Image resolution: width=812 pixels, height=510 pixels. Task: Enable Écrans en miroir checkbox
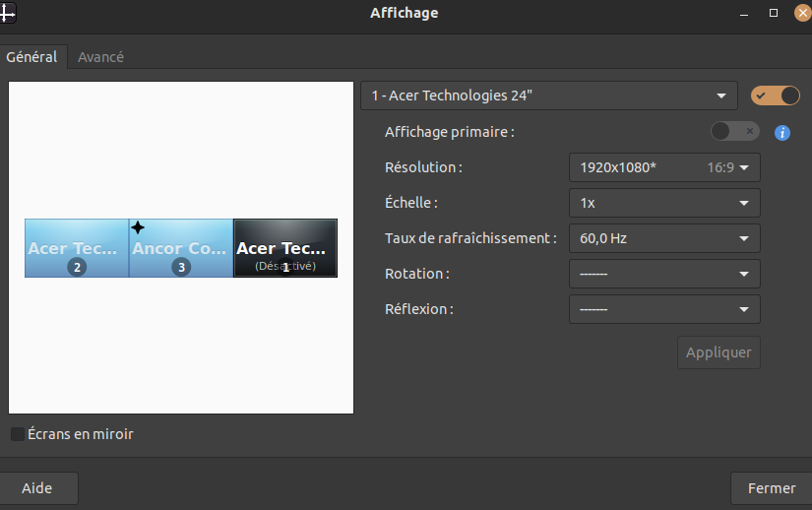(x=18, y=434)
